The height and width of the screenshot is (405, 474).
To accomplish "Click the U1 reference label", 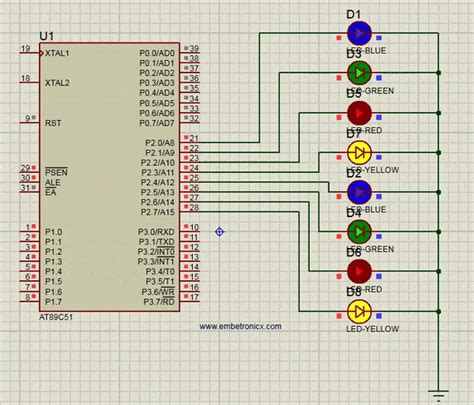I will (47, 36).
